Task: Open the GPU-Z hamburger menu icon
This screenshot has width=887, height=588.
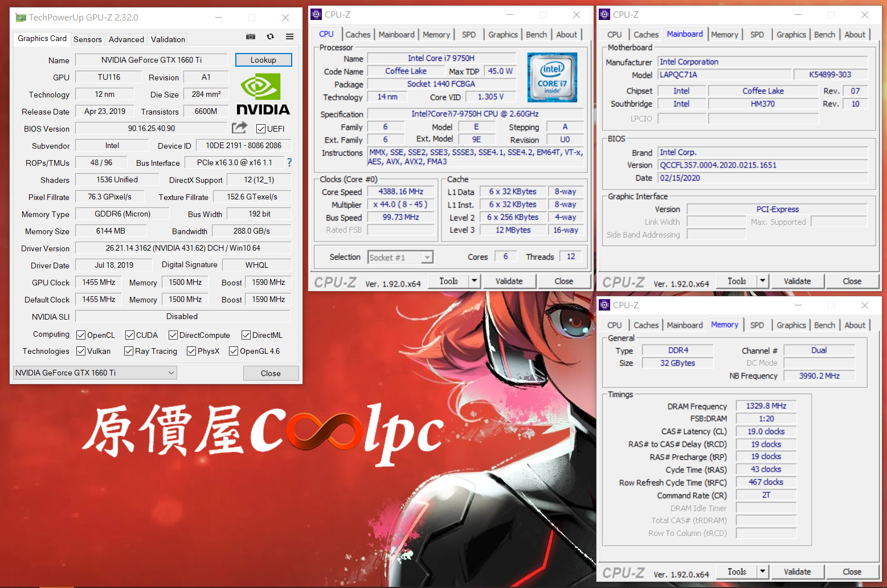Action: pos(289,36)
